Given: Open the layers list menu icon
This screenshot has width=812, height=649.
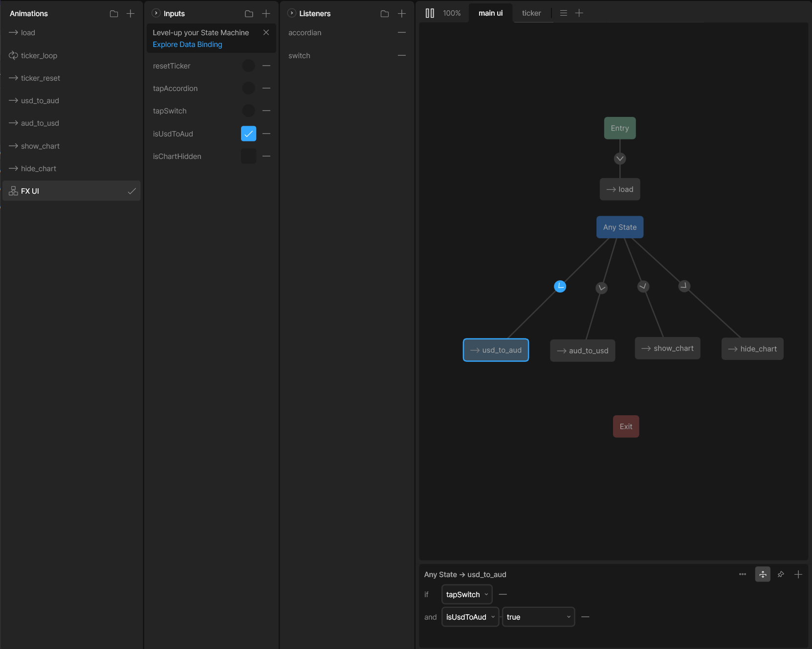Looking at the screenshot, I should (564, 13).
